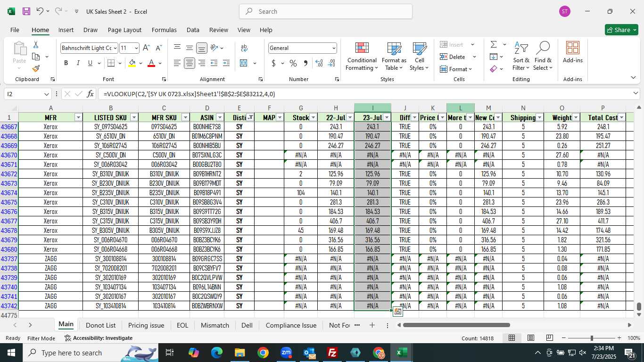Click the Format cells button
The height and width of the screenshot is (362, 644).
456,69
